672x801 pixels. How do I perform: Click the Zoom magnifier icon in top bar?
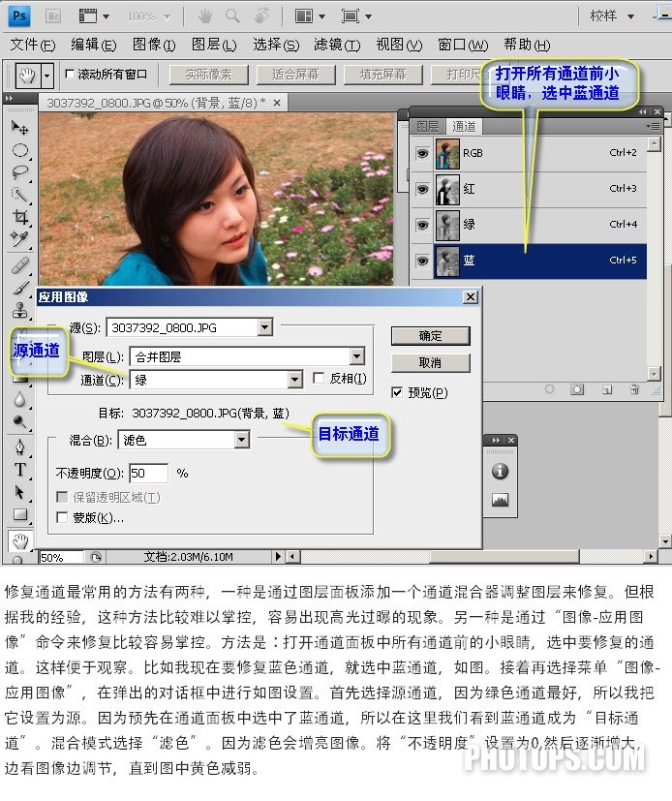232,15
